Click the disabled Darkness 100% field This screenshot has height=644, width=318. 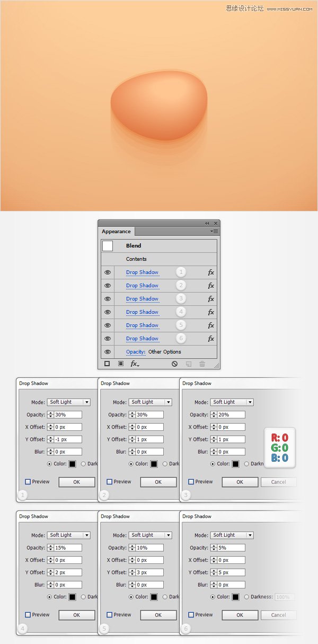(284, 597)
